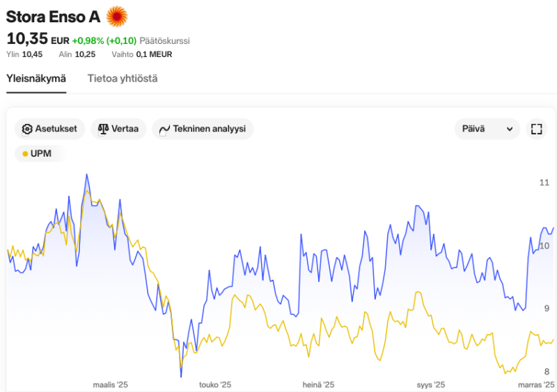
Task: Toggle the UPM comparison chip
Action: pyautogui.click(x=39, y=153)
